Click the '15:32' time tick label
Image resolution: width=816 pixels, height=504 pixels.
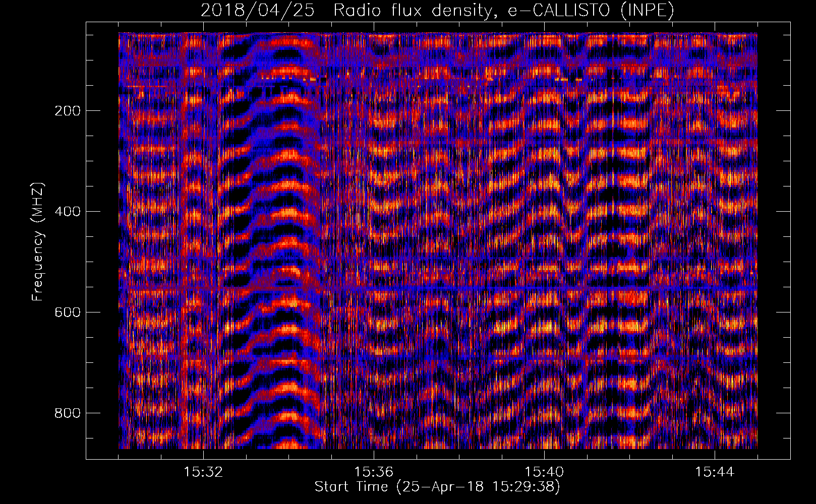click(x=203, y=472)
